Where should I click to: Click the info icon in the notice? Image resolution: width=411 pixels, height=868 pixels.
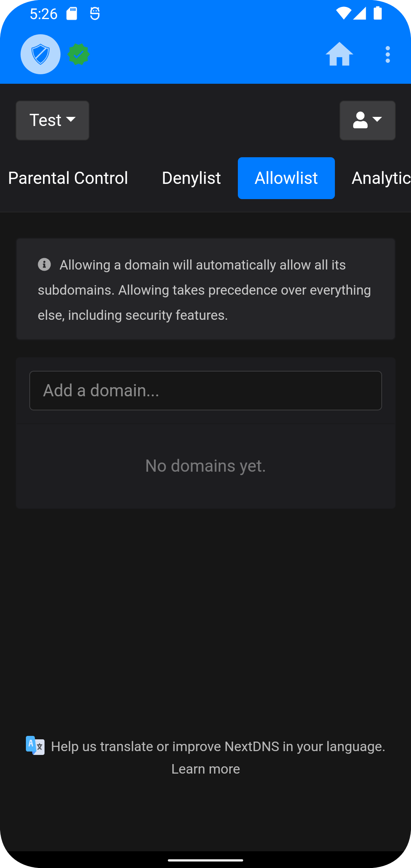[x=45, y=264]
